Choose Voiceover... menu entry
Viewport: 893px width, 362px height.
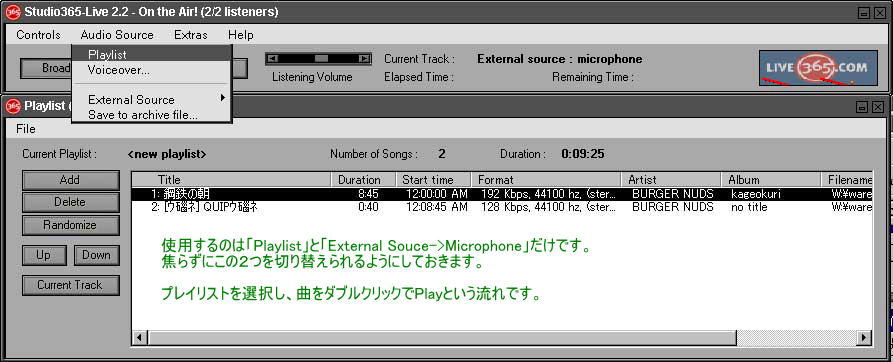coord(151,70)
